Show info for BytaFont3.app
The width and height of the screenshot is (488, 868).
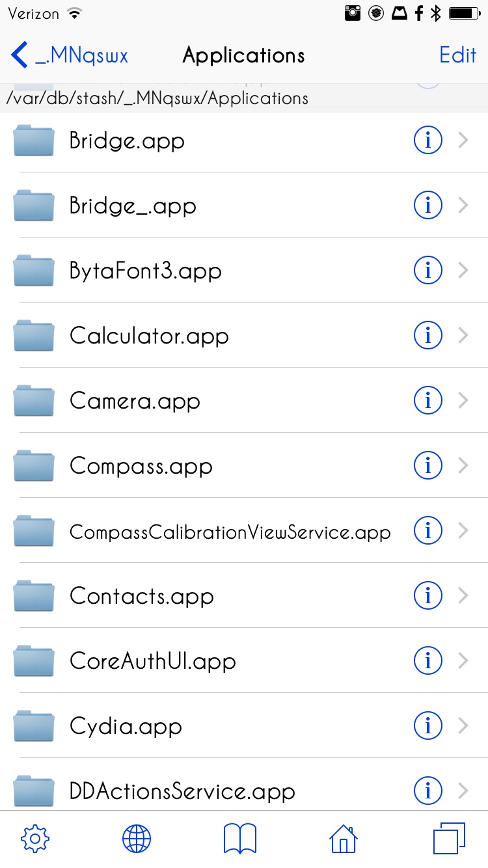[428, 270]
